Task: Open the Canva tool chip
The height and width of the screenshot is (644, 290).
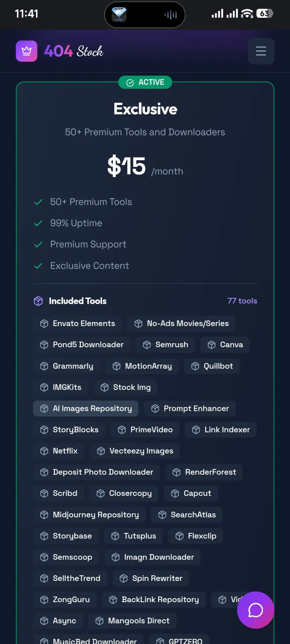Action: (x=225, y=344)
